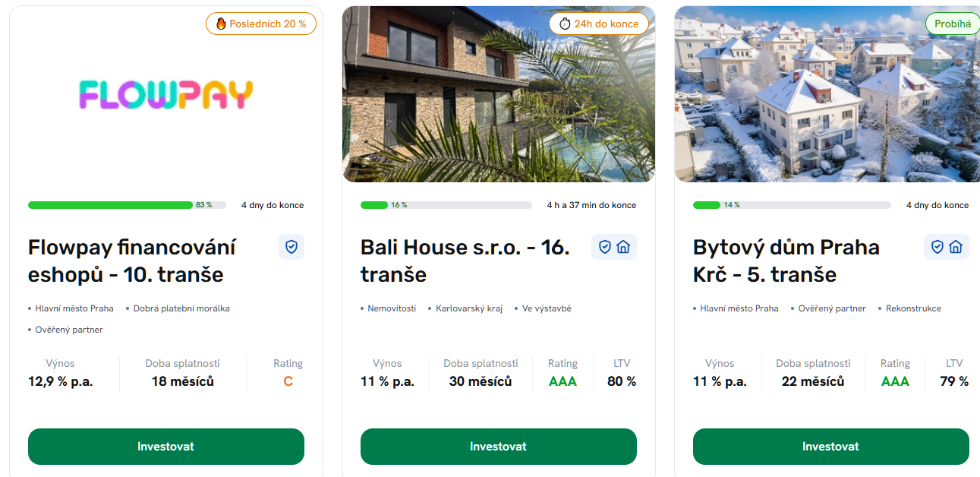Open Bali House s.r.o. 16. tranše title
The width and height of the screenshot is (980, 477).
click(465, 261)
